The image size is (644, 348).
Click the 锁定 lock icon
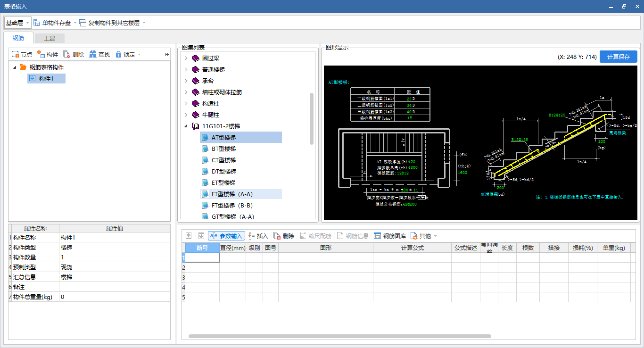[118, 55]
